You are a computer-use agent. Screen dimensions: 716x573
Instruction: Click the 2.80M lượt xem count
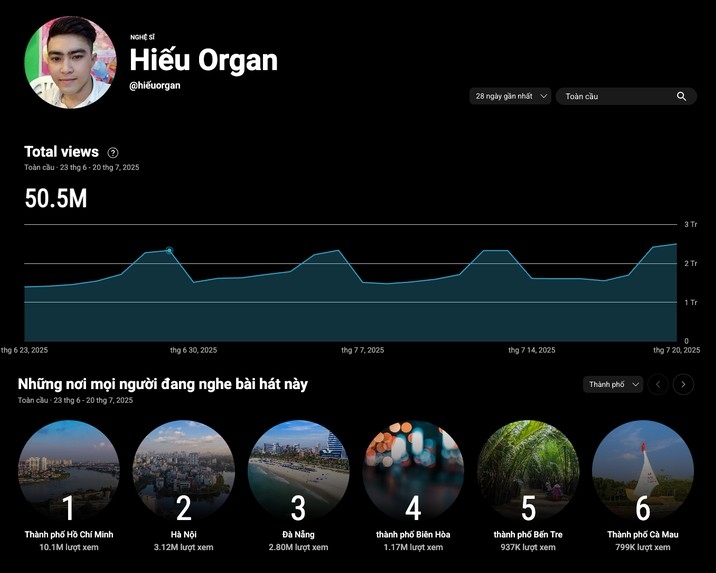pos(298,547)
